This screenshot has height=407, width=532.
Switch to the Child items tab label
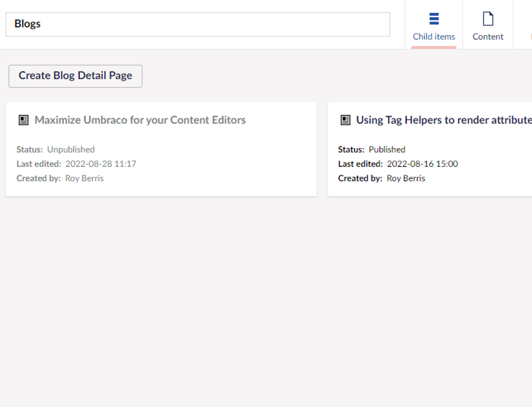434,37
